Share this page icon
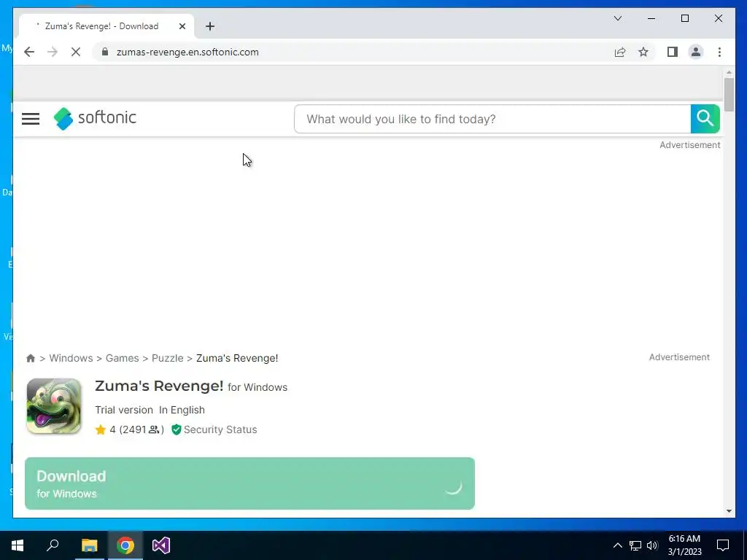The width and height of the screenshot is (747, 560). [620, 52]
